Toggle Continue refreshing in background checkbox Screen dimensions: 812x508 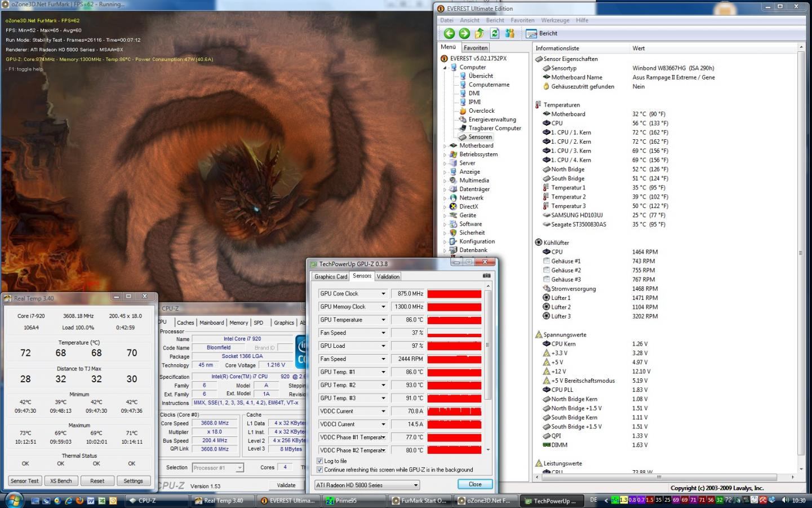pyautogui.click(x=320, y=470)
